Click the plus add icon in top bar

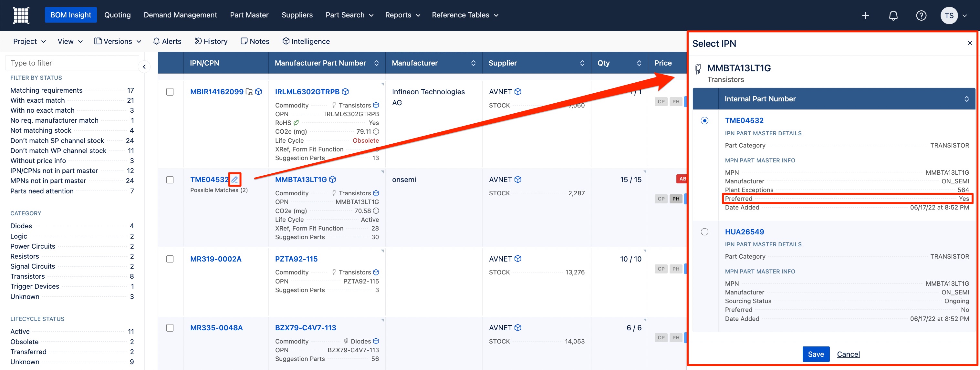[x=865, y=15]
